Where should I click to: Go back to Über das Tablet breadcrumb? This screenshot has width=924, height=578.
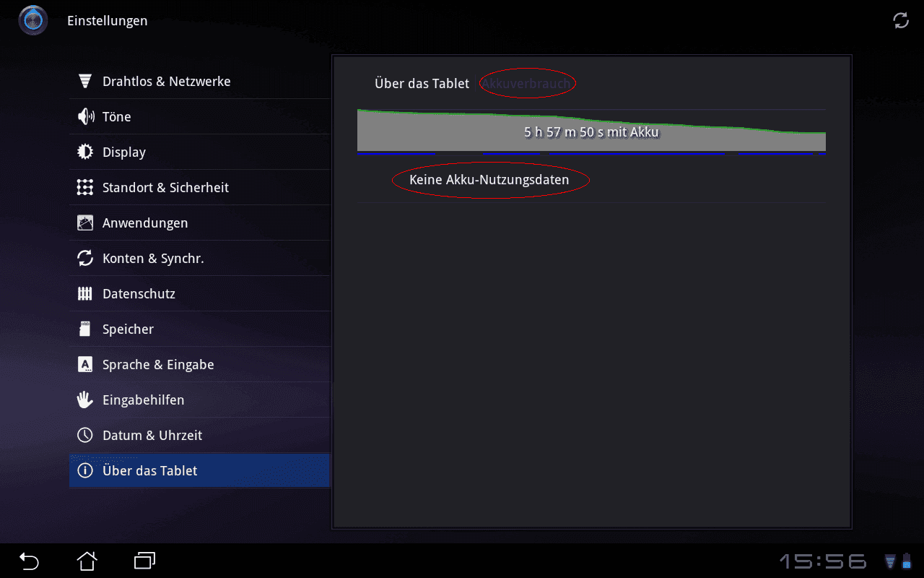pyautogui.click(x=422, y=83)
